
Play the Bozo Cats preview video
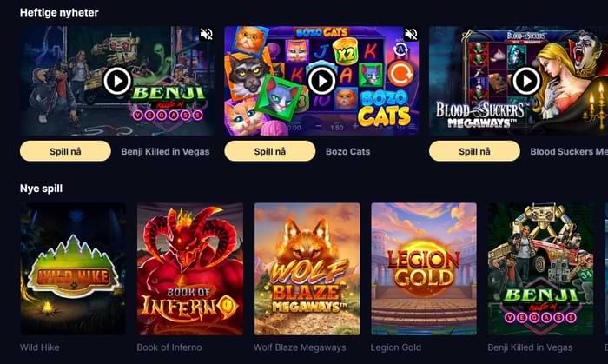coord(321,81)
